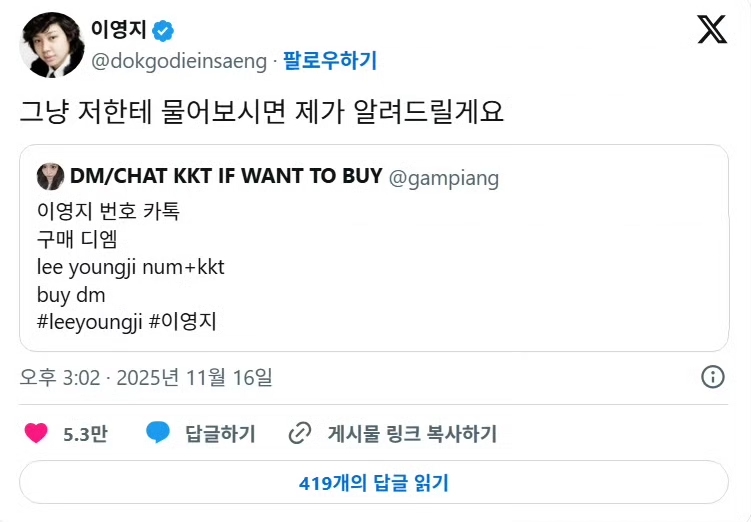Image resolution: width=751 pixels, height=522 pixels.
Task: Click 게시물 링크 복사하기 to copy link
Action: click(x=412, y=434)
